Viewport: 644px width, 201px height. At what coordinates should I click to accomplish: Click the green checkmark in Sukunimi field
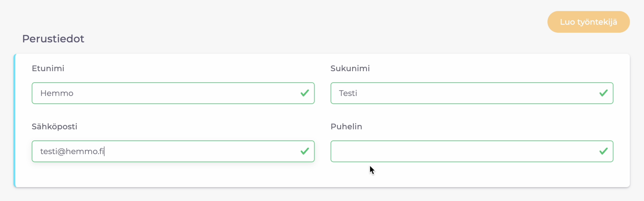click(603, 93)
